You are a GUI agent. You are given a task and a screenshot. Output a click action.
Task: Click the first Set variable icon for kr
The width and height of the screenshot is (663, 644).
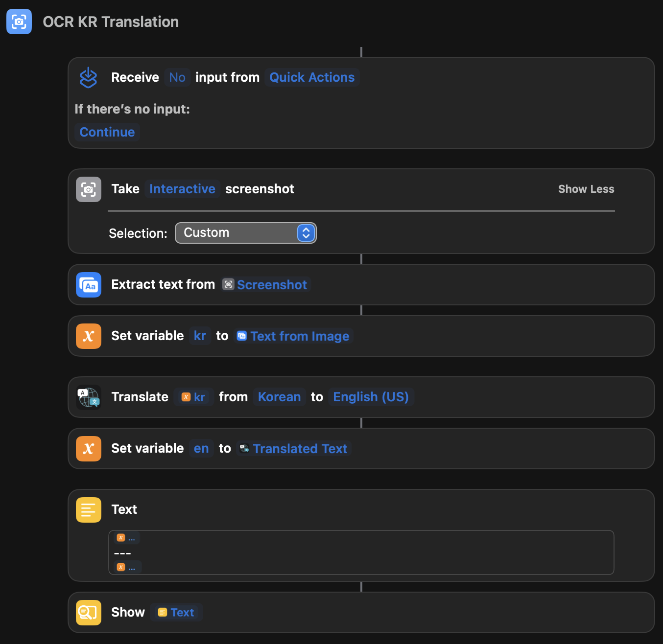tap(88, 336)
